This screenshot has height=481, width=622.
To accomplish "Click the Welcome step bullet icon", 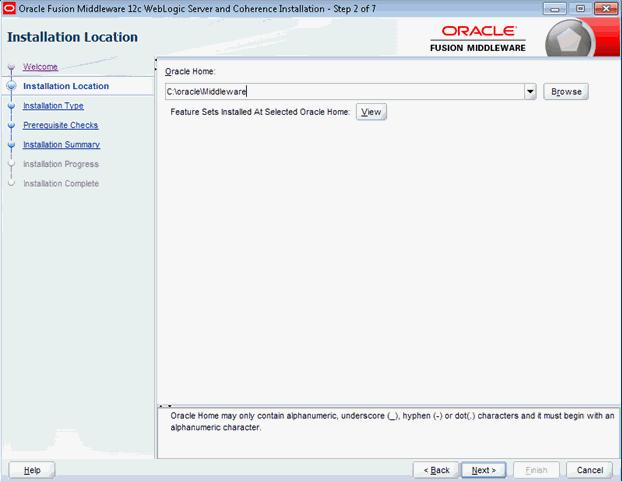I will [11, 67].
